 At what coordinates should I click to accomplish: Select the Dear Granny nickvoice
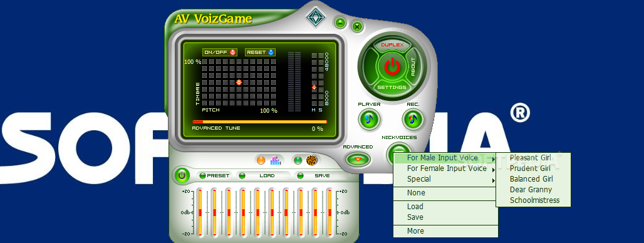tap(533, 190)
